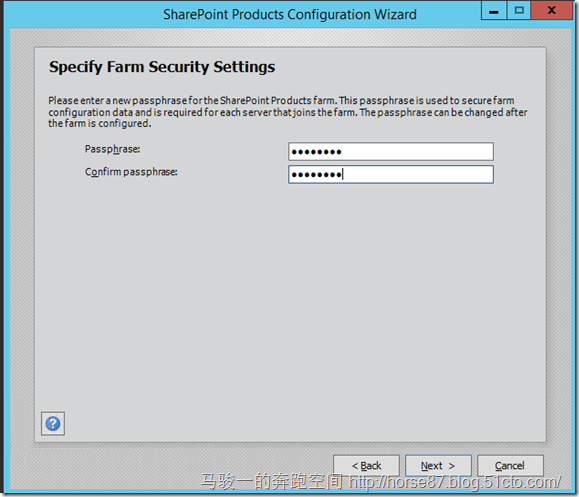Open the help question mark icon
The height and width of the screenshot is (497, 579).
53,424
